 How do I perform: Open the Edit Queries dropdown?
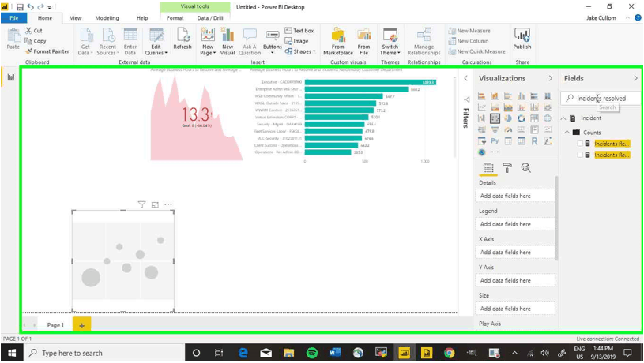coord(156,41)
